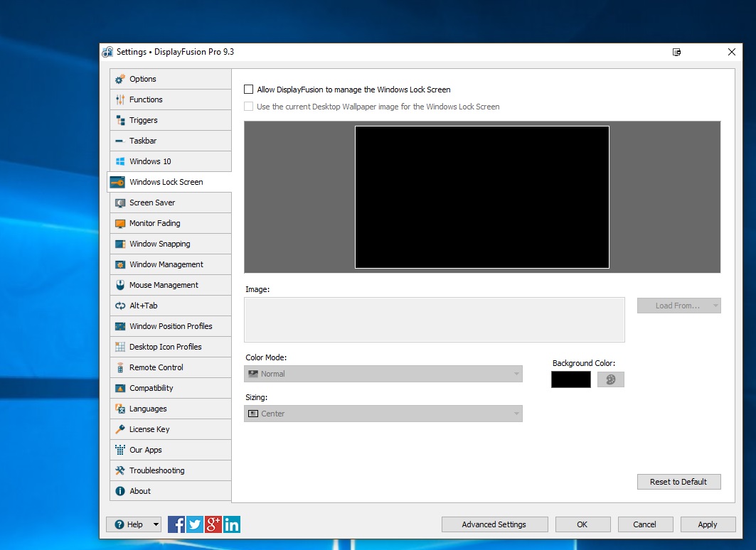The image size is (756, 550).
Task: Click the Twitter icon
Action: coord(195,524)
